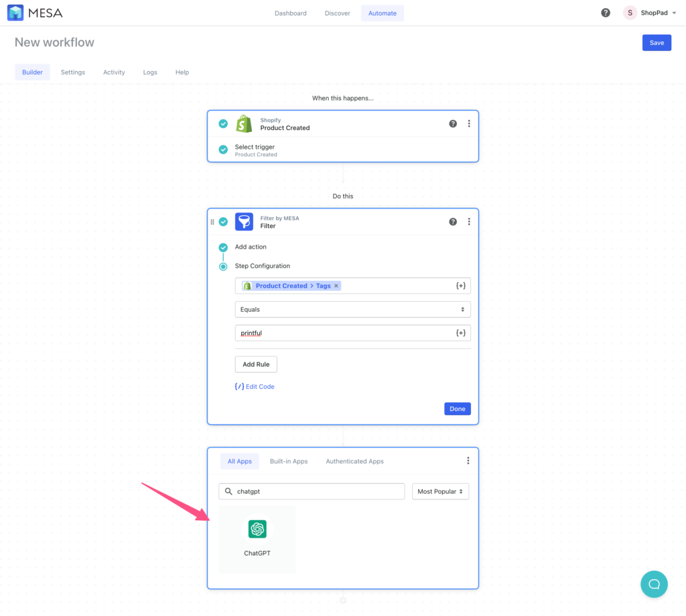Click the help question mark on the Shopify trigger
The width and height of the screenshot is (686, 616).
pos(452,123)
